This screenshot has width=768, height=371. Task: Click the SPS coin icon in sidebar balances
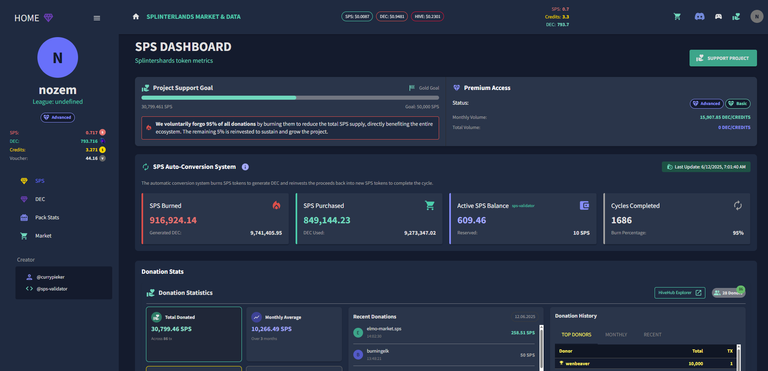[102, 132]
